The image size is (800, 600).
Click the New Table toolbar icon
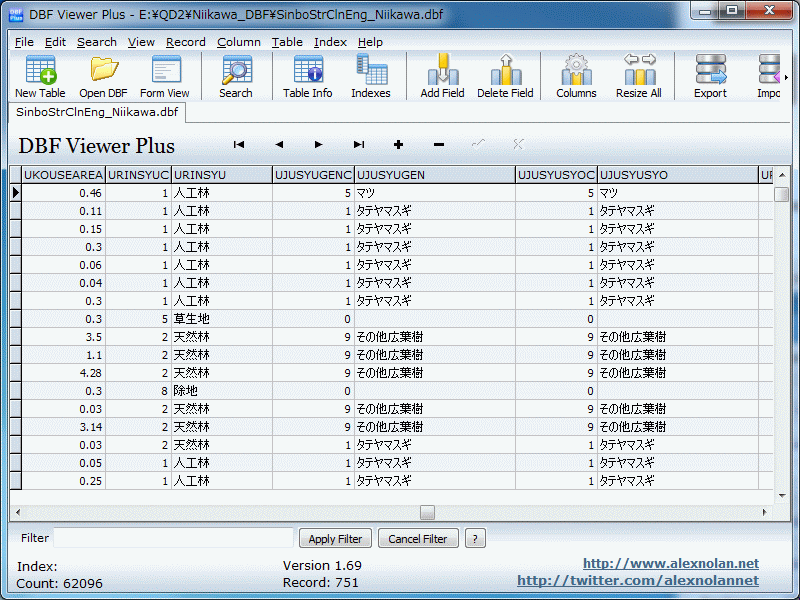(x=40, y=76)
